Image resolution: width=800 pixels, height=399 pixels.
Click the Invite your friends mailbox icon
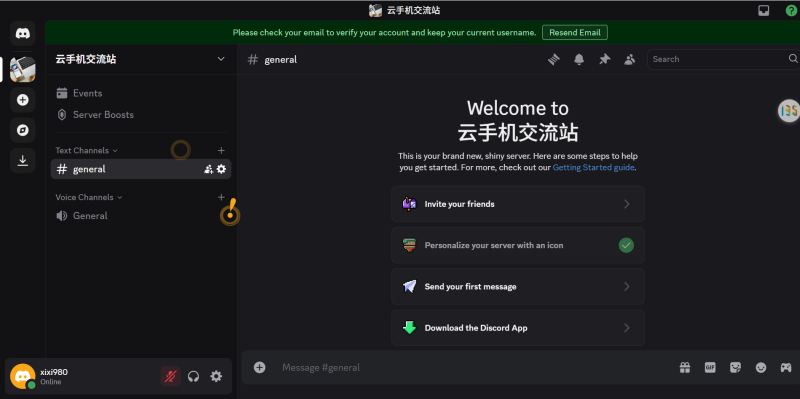coord(409,204)
